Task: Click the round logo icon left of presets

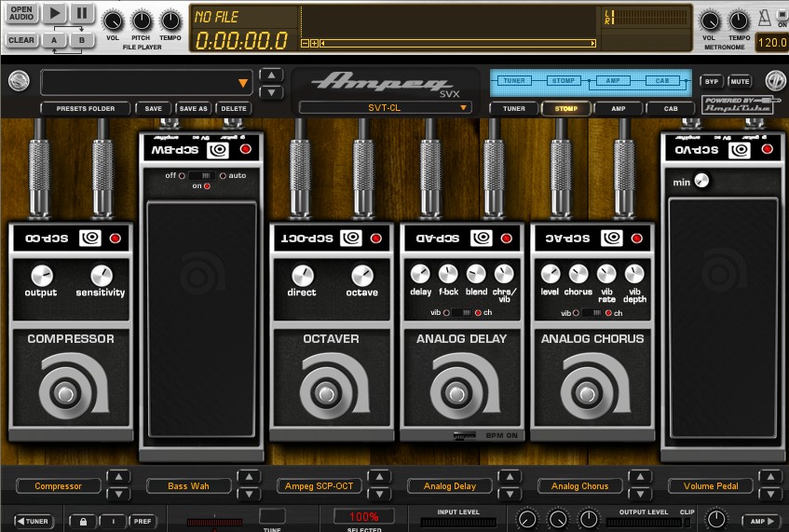Action: pyautogui.click(x=20, y=80)
